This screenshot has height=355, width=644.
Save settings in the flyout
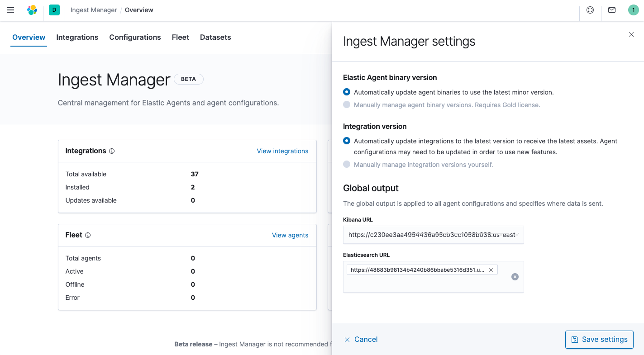pos(599,339)
